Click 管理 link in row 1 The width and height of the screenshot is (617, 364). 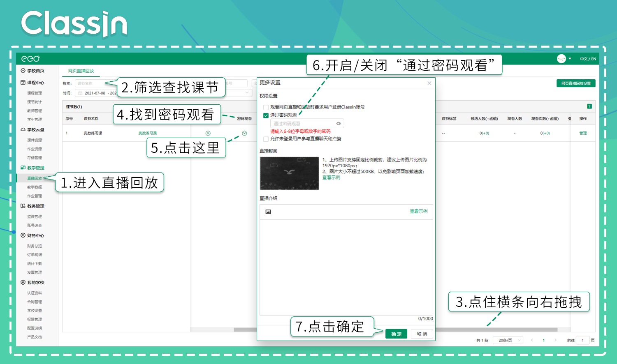click(583, 133)
